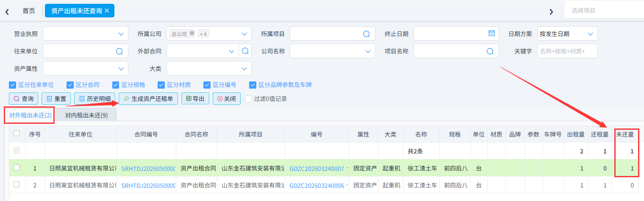Click into the 关键字 input field
The height and width of the screenshot is (201, 644).
click(x=567, y=51)
